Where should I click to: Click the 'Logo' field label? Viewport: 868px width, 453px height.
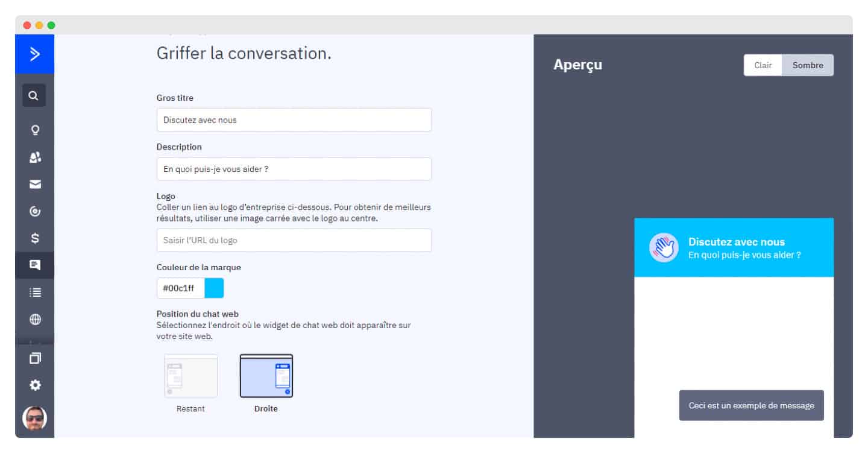tap(166, 196)
